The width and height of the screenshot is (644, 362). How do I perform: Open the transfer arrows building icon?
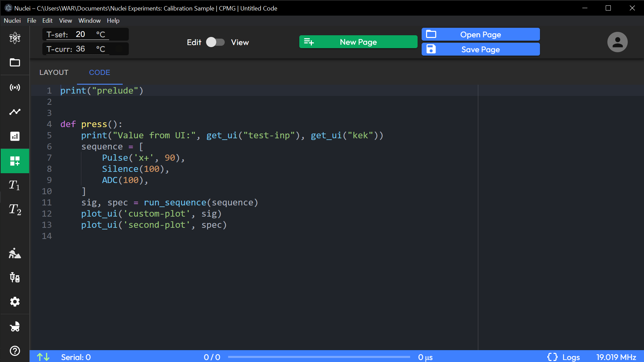[15, 277]
